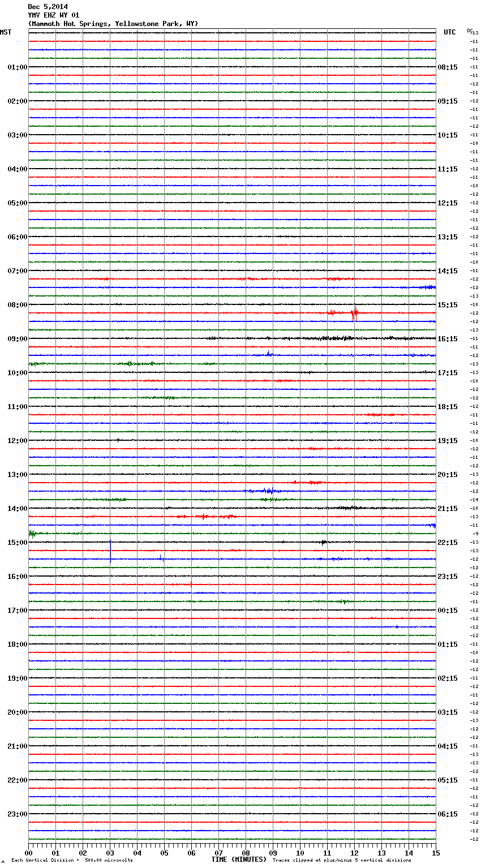The width and height of the screenshot is (481, 868).
Task: Click the '-14' DC offset value
Action: (x=474, y=500)
